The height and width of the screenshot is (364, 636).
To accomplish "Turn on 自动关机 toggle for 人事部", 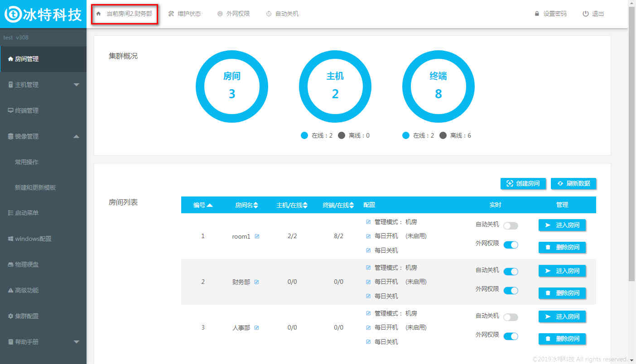I will [x=511, y=317].
